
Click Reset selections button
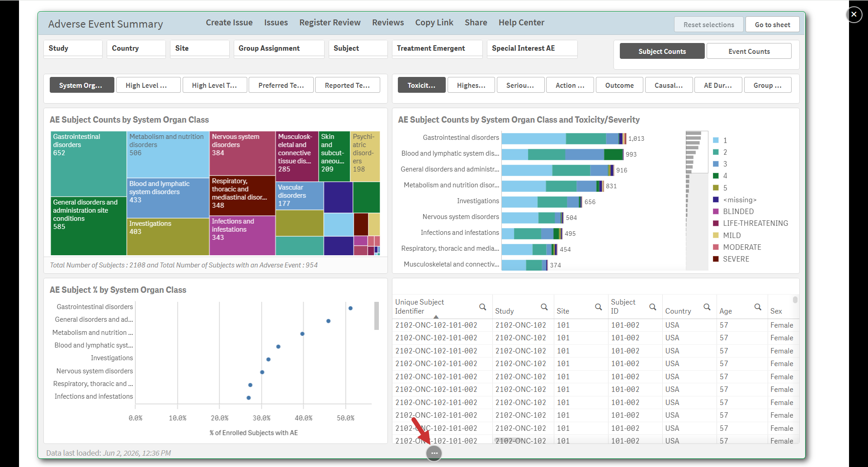tap(708, 24)
